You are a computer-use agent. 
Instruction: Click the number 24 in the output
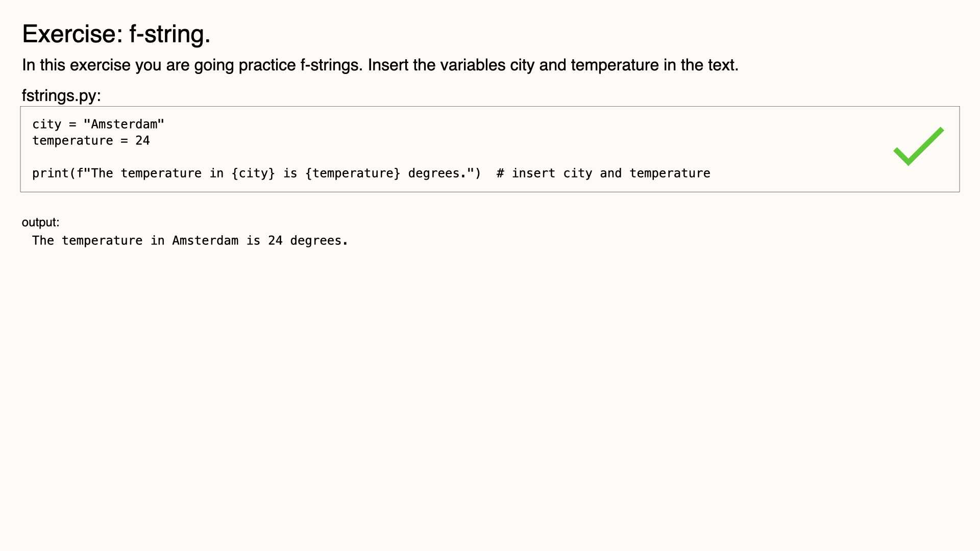(x=275, y=241)
